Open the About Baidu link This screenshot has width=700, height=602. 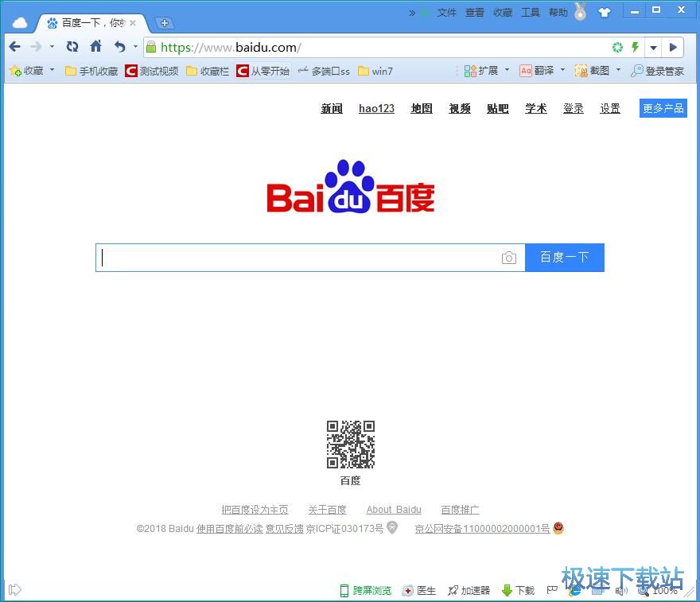coord(394,509)
